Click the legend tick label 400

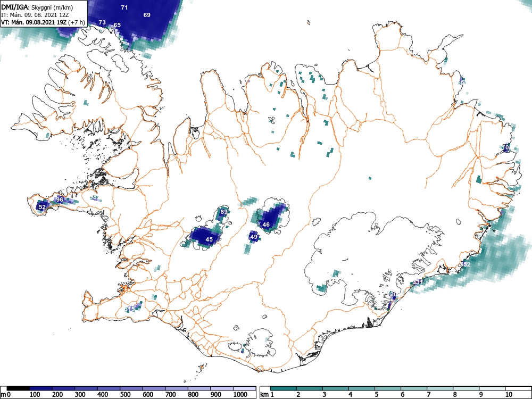tap(103, 394)
